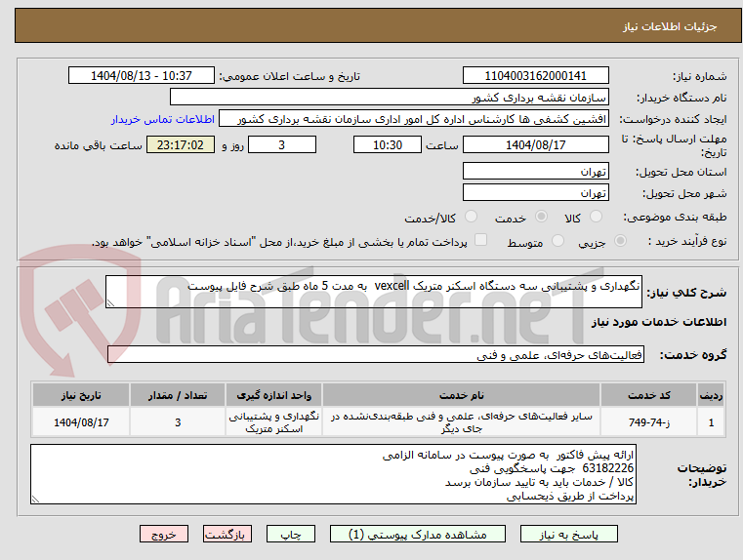Click the خروج exit button
The height and width of the screenshot is (560, 743).
pyautogui.click(x=163, y=534)
